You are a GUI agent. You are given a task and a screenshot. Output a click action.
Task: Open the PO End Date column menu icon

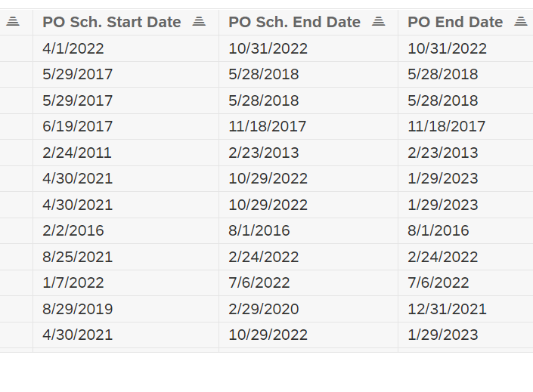click(x=521, y=22)
